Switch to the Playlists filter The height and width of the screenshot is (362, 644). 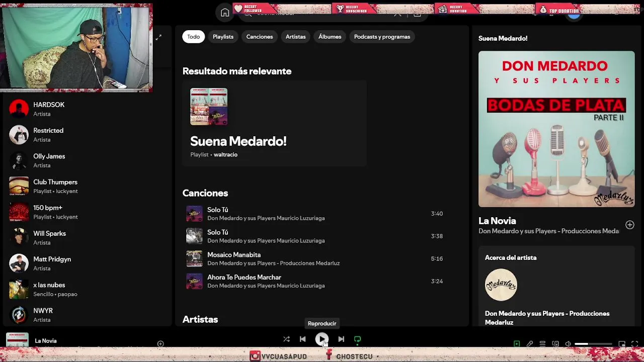(x=223, y=37)
